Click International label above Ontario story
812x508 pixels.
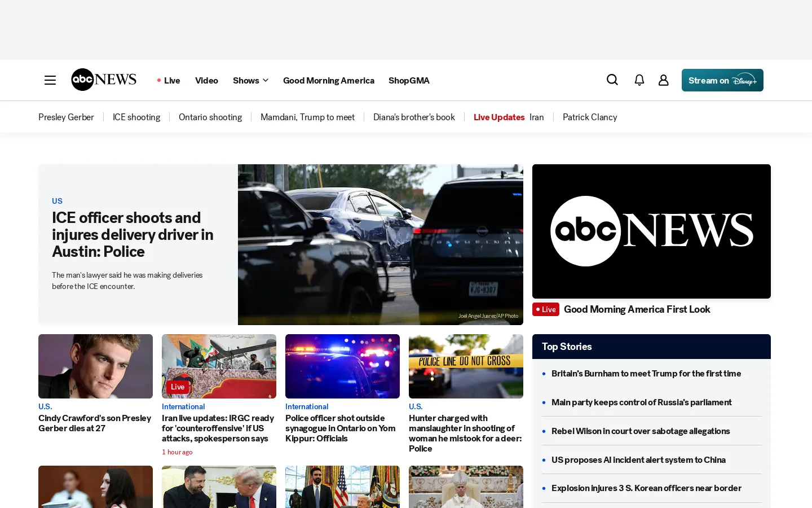pos(307,406)
